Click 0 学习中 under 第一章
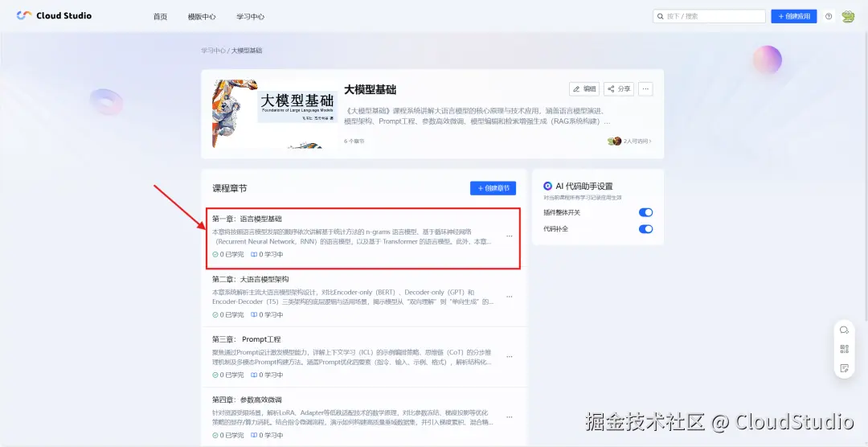The width and height of the screenshot is (868, 447). (x=267, y=255)
